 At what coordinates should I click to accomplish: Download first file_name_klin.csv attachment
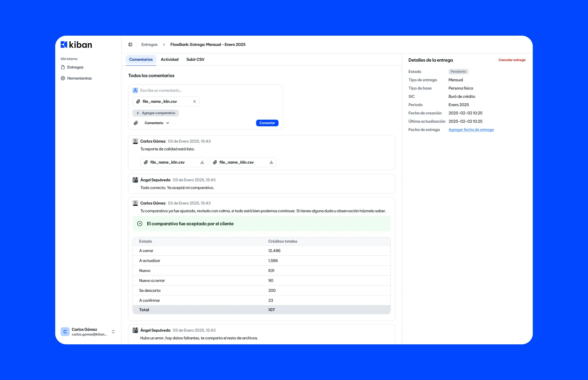[202, 162]
